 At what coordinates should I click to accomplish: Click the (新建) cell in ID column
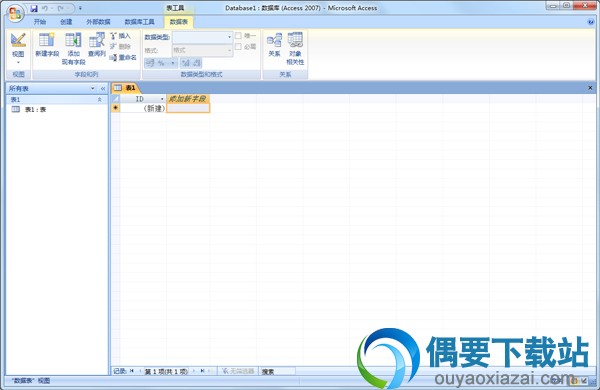[143, 108]
